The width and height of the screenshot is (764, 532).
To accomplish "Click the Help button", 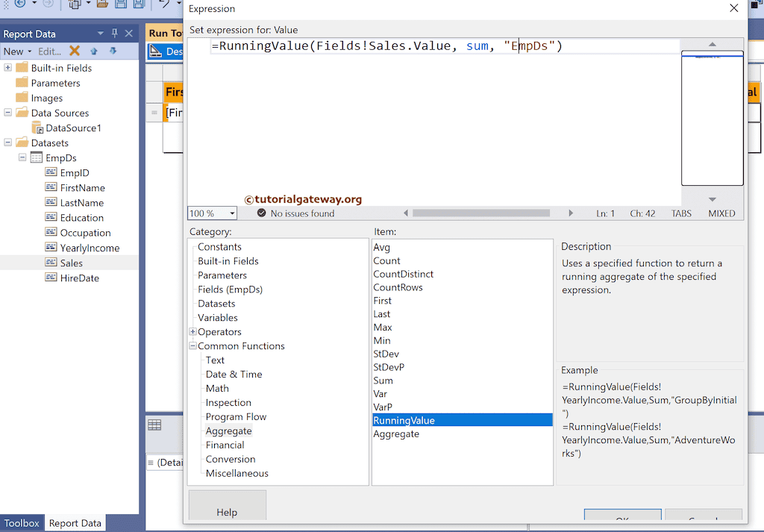I will 227,511.
